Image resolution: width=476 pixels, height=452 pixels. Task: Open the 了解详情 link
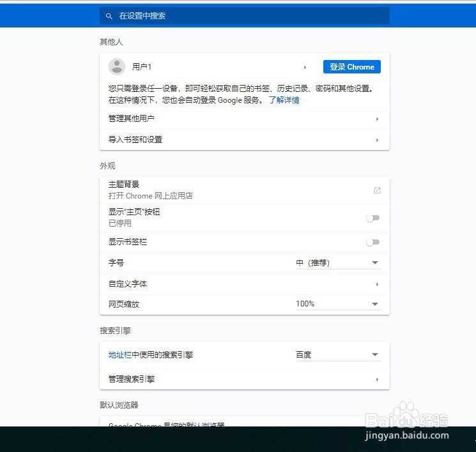click(284, 100)
